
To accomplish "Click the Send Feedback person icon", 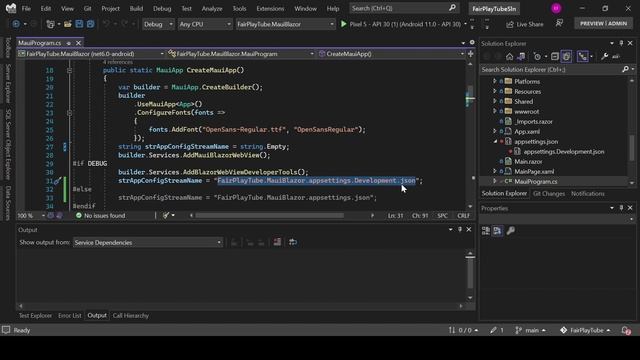I will [x=559, y=24].
